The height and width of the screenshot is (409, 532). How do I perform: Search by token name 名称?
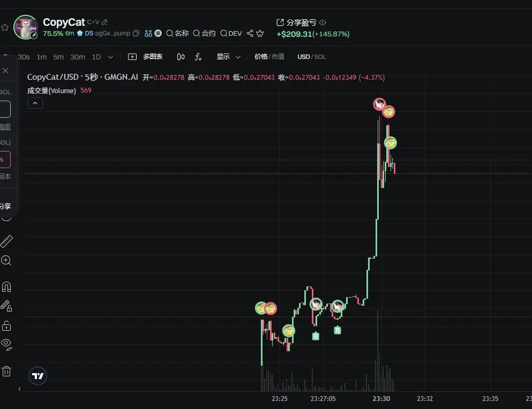(177, 33)
